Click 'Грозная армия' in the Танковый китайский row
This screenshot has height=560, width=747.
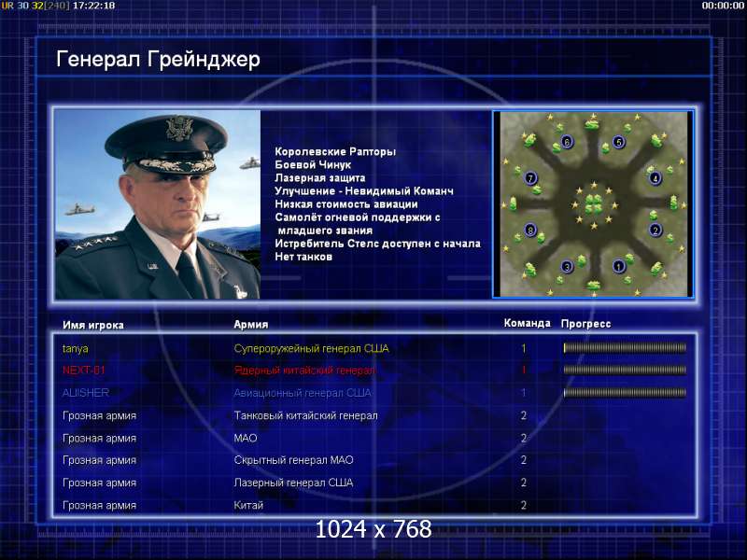coord(99,416)
